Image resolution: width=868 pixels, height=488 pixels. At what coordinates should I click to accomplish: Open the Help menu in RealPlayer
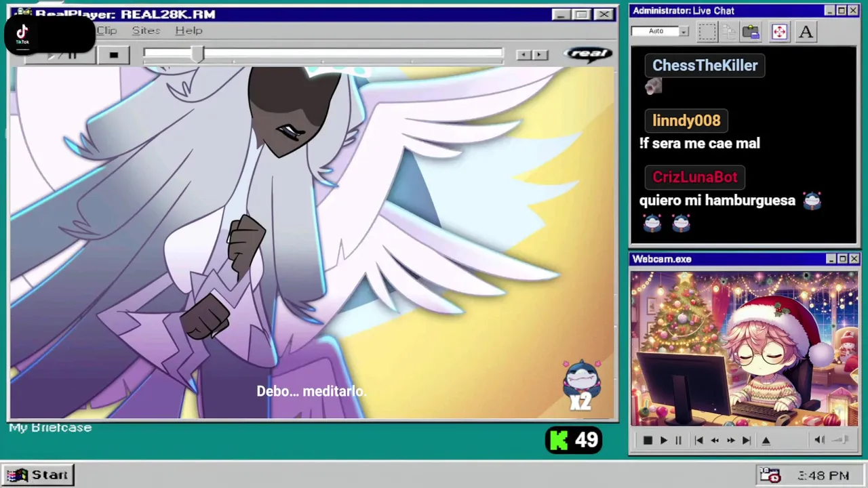point(189,30)
